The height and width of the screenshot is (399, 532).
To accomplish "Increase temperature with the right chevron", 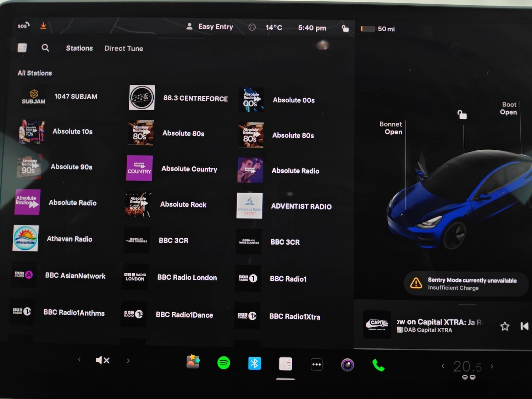I will (492, 366).
